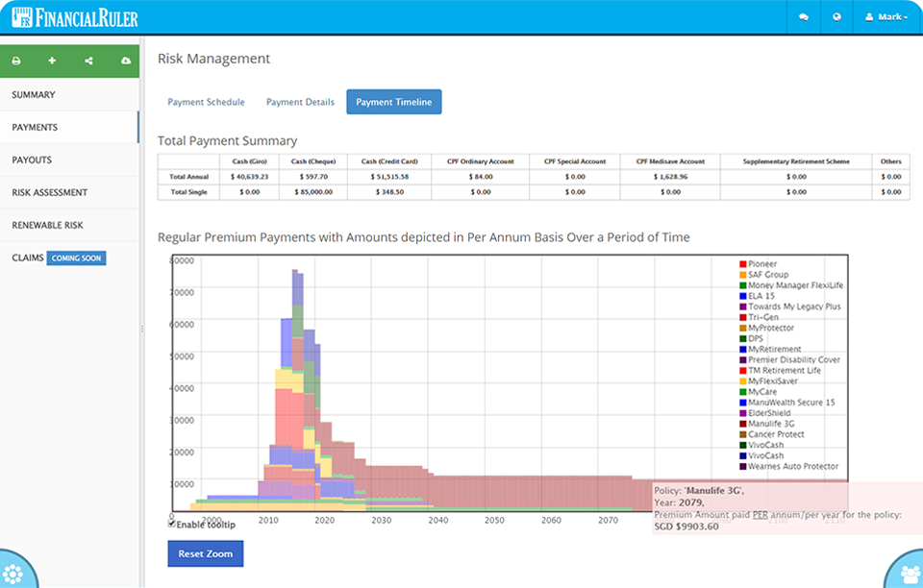This screenshot has width=923, height=588.
Task: Click the Risk Management page heading
Action: point(213,59)
